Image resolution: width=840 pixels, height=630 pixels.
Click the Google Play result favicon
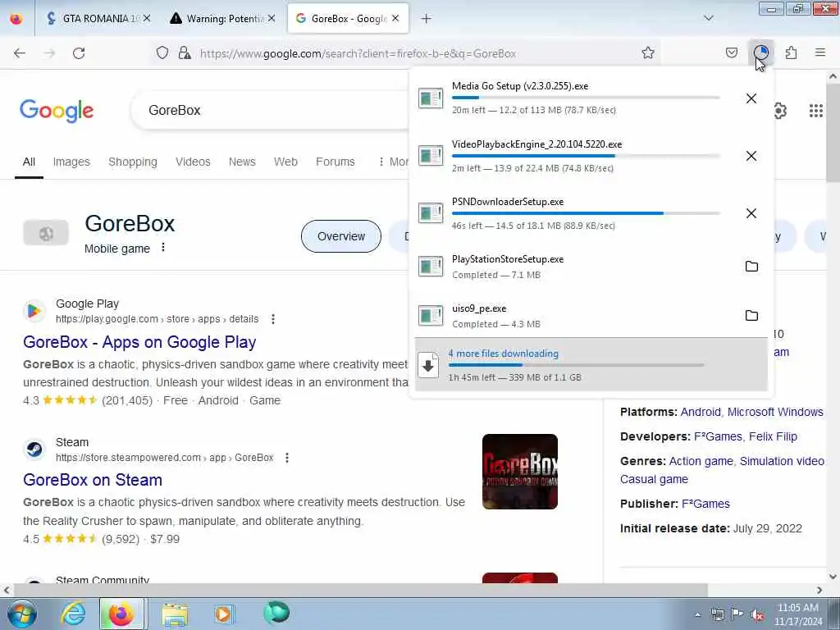coord(34,311)
